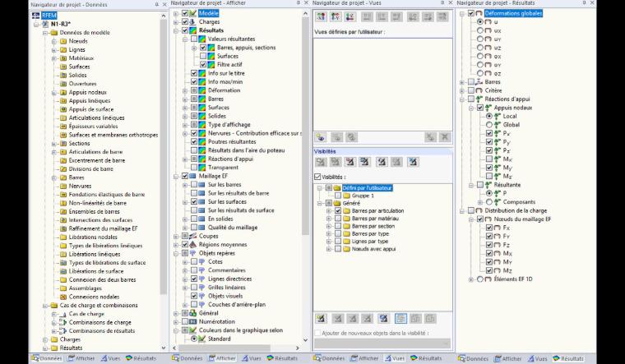Select Défini par l'utilisateur visibility folder
The height and width of the screenshot is (364, 625).
[x=368, y=187]
